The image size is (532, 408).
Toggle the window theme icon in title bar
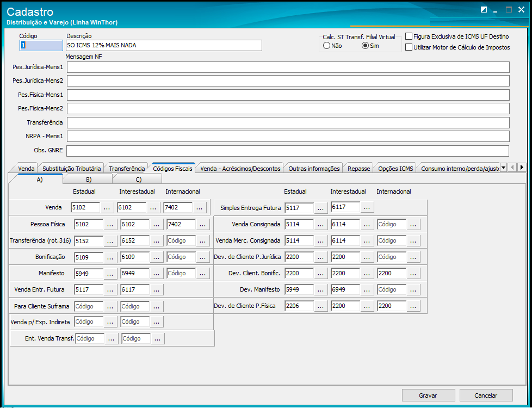coord(484,10)
